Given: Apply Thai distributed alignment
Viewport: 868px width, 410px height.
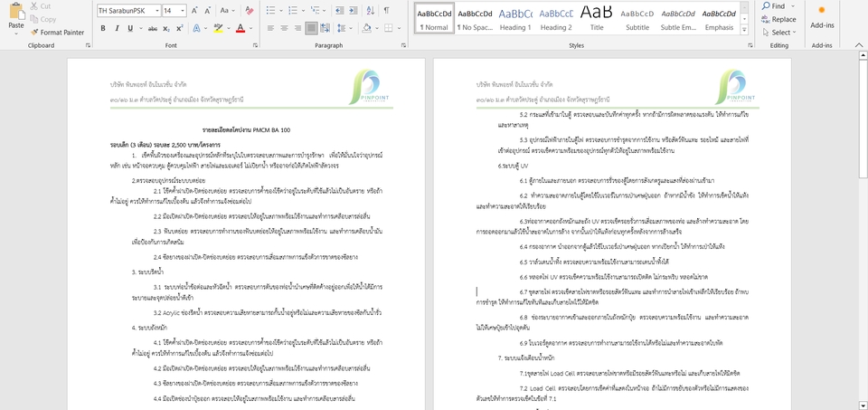Looking at the screenshot, I should tap(325, 28).
